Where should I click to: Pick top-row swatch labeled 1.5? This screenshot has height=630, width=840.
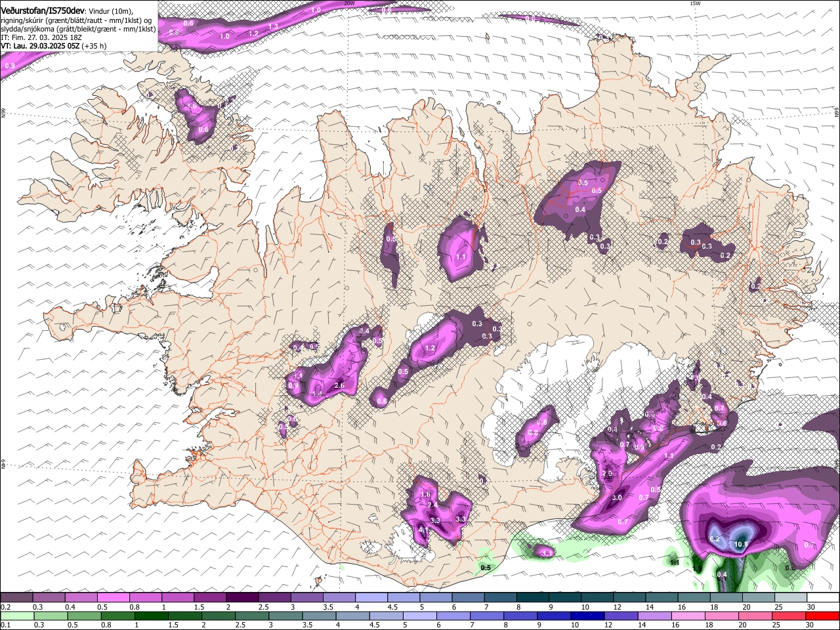tap(210, 598)
